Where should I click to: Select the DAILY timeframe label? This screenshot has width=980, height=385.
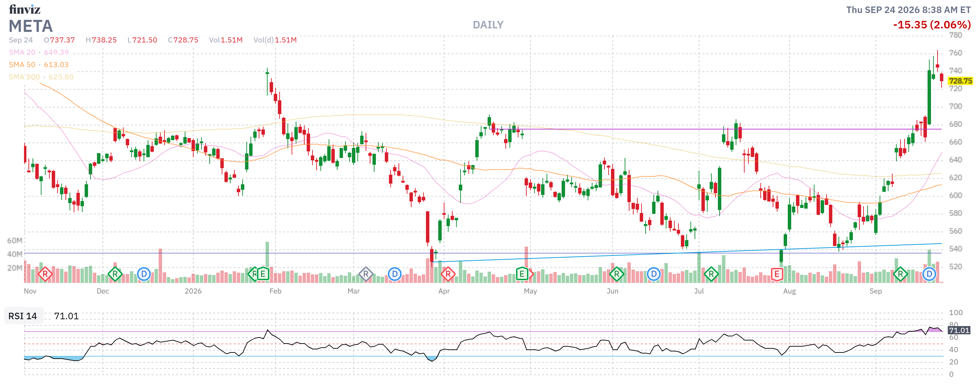coord(488,25)
